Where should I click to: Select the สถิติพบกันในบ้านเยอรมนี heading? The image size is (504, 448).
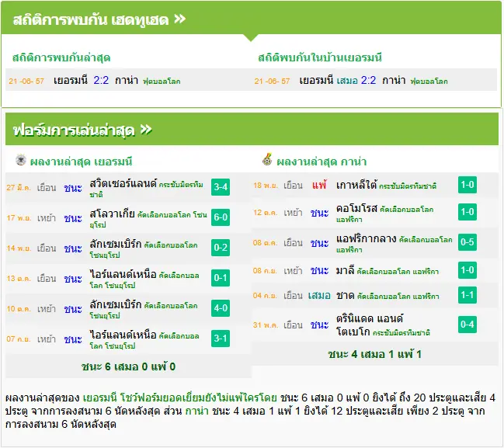pos(320,58)
